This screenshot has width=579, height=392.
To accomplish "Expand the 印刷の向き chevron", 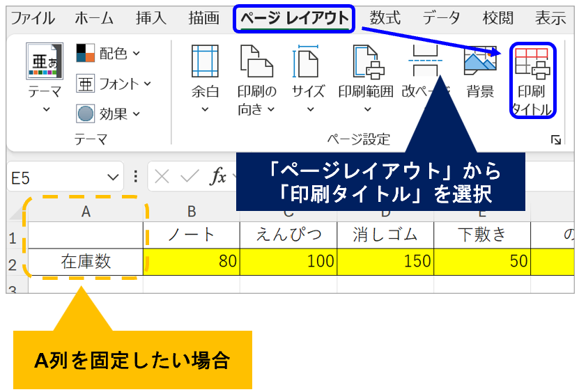I will click(x=271, y=109).
